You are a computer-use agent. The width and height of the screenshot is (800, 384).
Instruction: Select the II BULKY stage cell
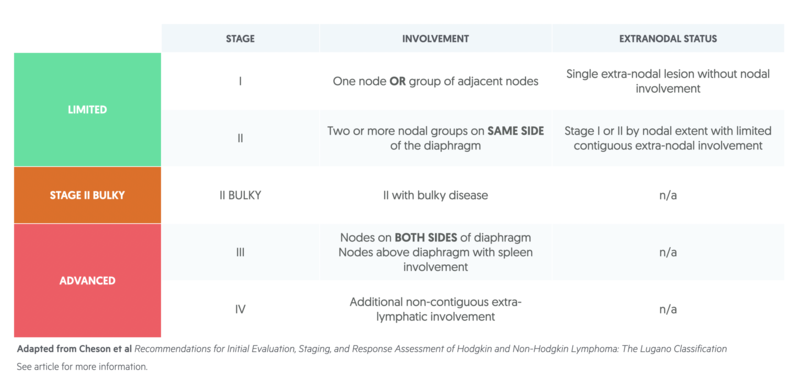240,195
